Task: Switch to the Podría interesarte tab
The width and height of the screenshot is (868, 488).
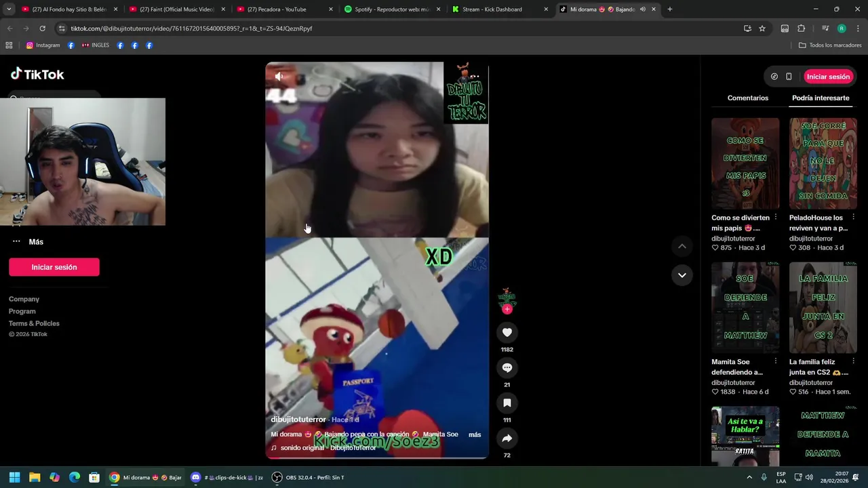Action: [821, 98]
